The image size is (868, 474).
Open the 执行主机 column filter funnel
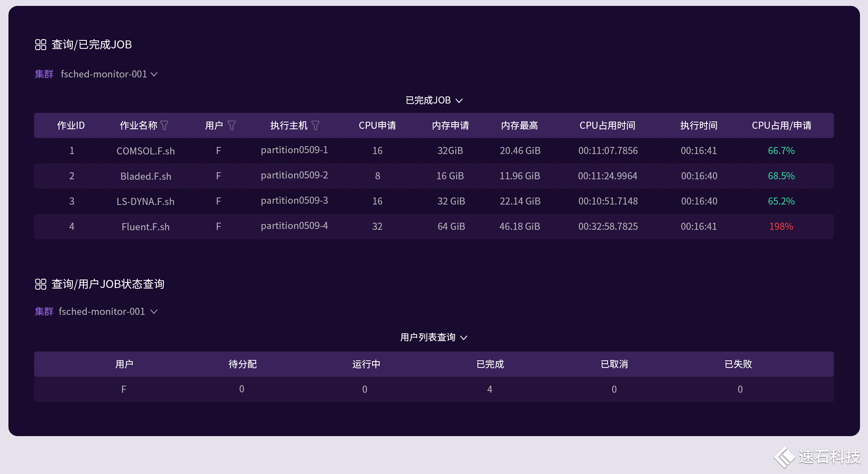point(315,125)
